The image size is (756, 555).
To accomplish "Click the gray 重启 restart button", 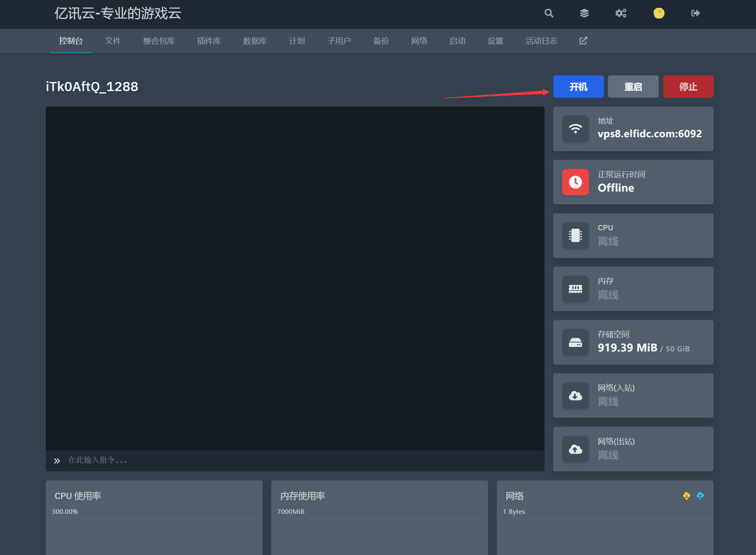I will point(633,87).
